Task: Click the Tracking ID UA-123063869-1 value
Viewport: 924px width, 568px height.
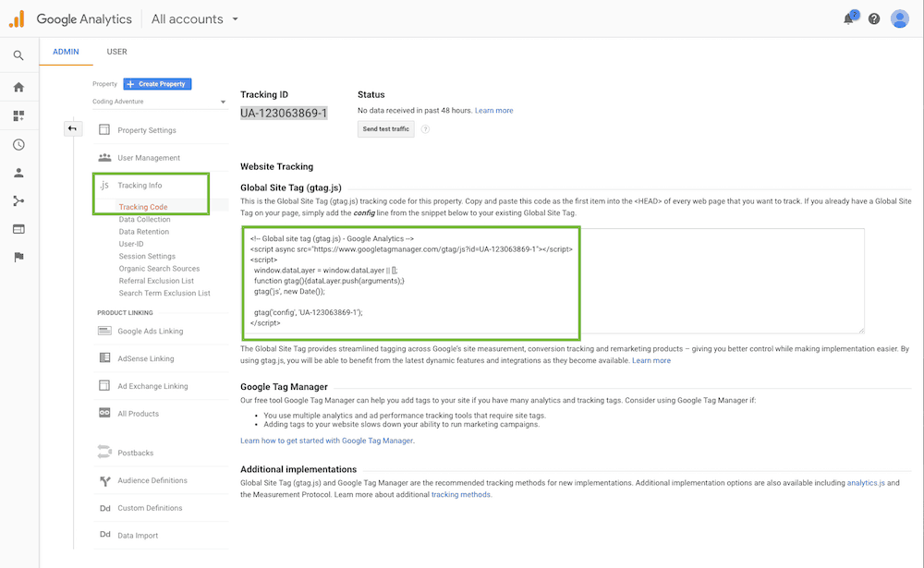Action: pos(284,113)
